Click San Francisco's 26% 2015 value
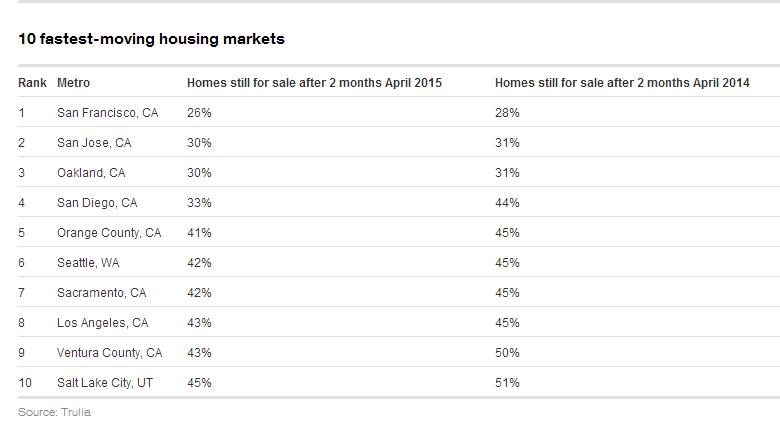 click(x=199, y=113)
